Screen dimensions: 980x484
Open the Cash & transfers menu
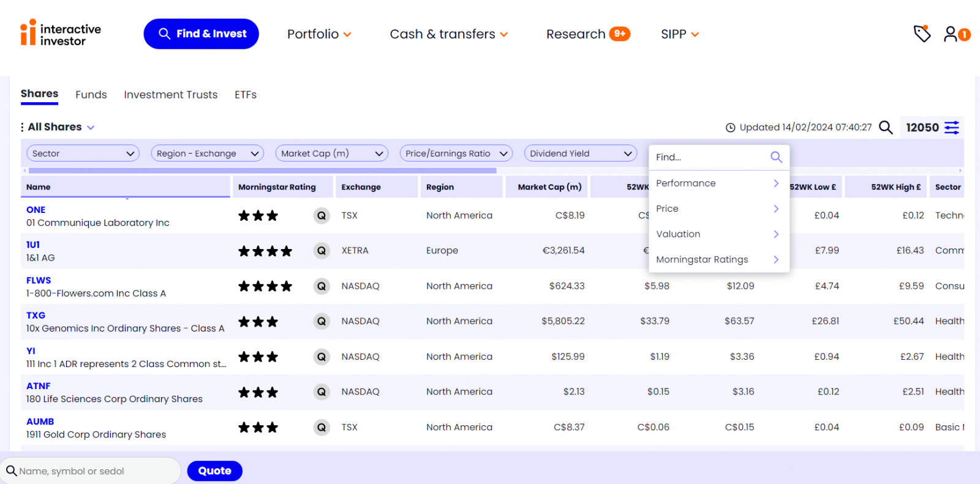point(449,34)
